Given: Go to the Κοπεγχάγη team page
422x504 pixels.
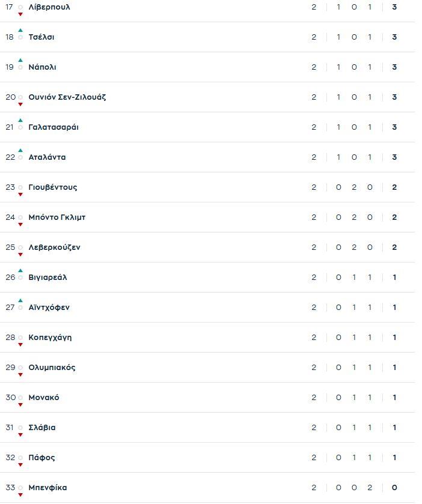Looking at the screenshot, I should [x=50, y=338].
